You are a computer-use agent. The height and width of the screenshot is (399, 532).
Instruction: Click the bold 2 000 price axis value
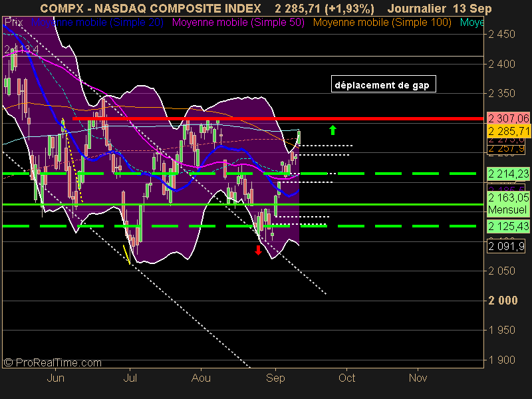(x=503, y=301)
